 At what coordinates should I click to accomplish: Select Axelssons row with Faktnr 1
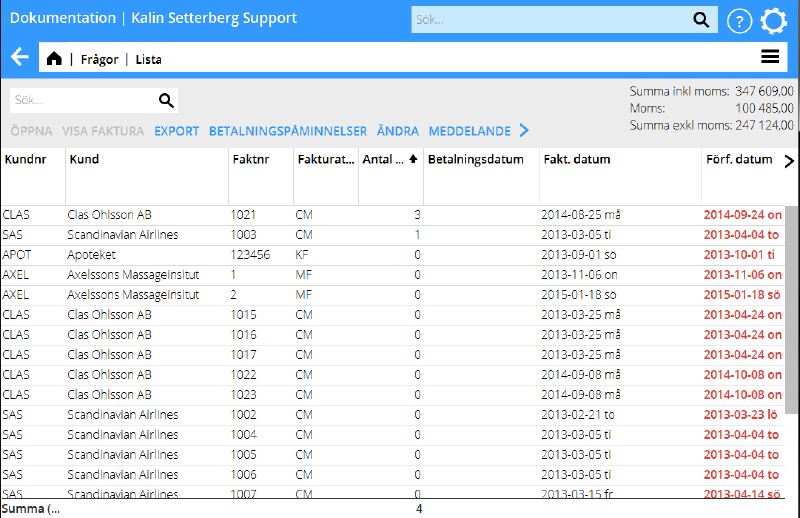point(393,275)
